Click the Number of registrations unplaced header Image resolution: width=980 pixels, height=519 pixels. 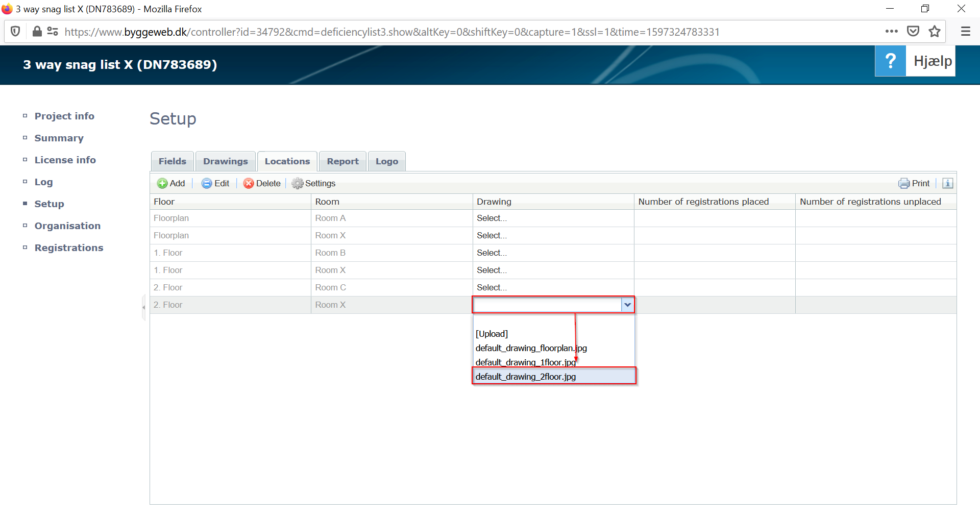(876, 202)
